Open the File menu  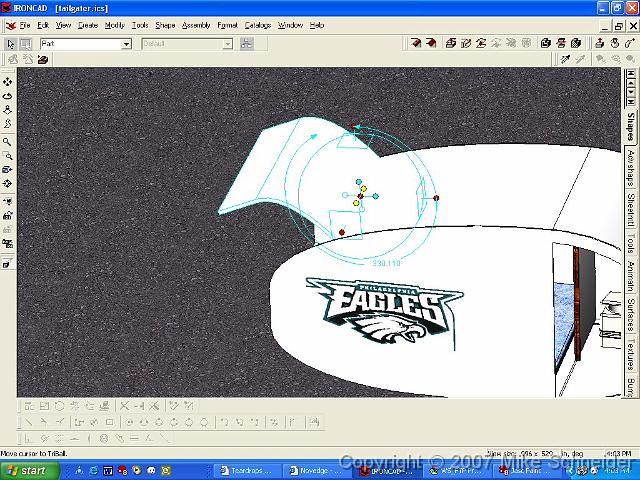click(25, 25)
